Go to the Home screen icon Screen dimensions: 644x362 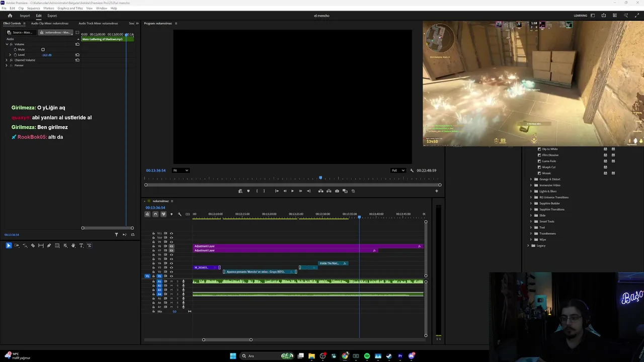(x=10, y=16)
